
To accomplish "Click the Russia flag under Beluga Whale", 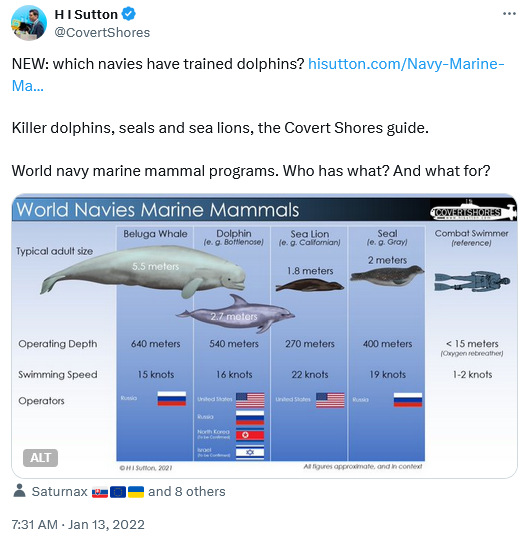I will click(x=172, y=399).
